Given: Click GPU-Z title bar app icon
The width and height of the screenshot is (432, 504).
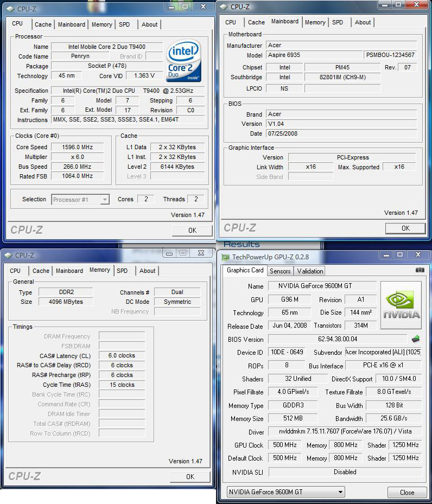Looking at the screenshot, I should [x=226, y=257].
